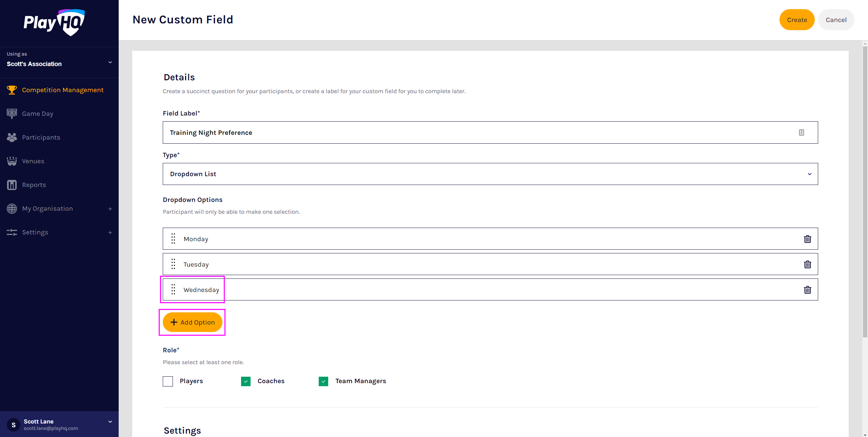Click the Create button
868x437 pixels.
coord(796,20)
